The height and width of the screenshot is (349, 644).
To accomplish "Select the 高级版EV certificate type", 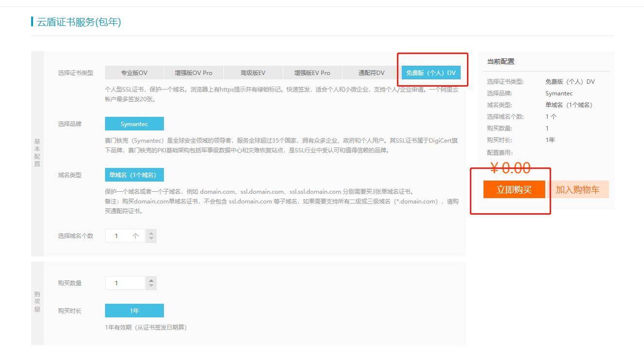I will 253,72.
